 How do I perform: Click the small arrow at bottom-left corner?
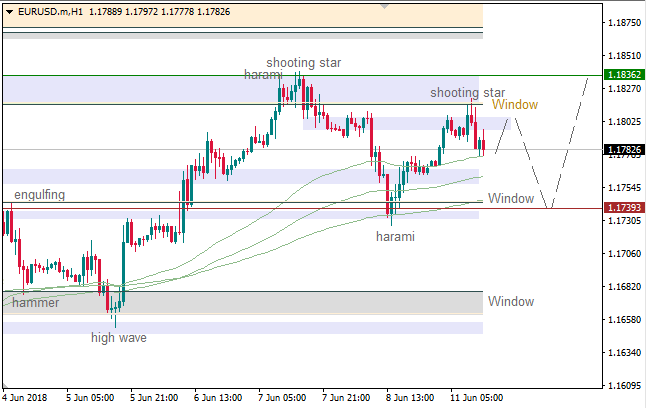point(5,386)
